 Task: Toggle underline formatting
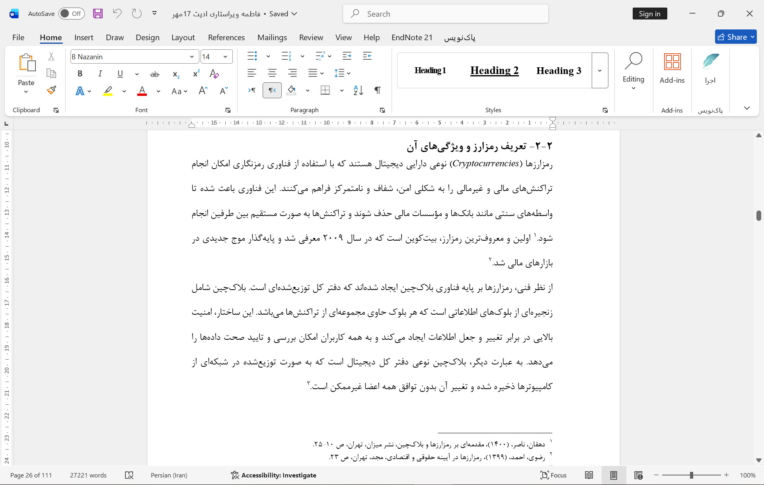coord(120,74)
